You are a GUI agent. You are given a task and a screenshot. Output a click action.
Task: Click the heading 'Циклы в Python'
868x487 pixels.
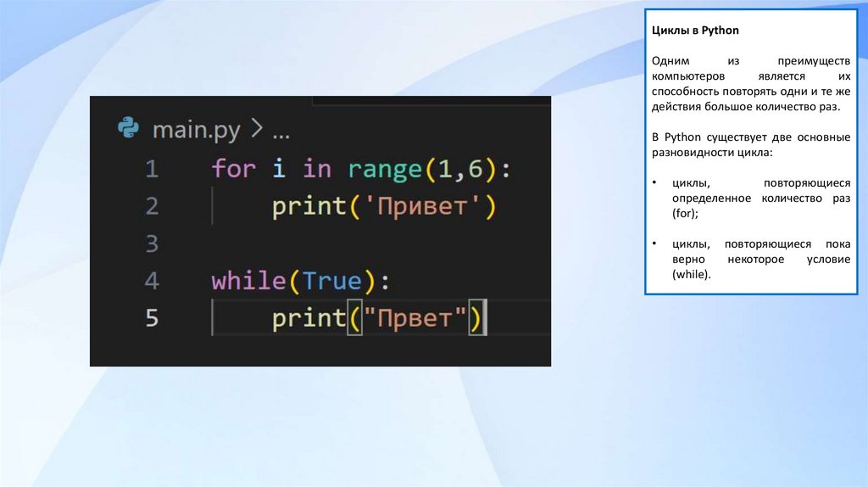(695, 31)
